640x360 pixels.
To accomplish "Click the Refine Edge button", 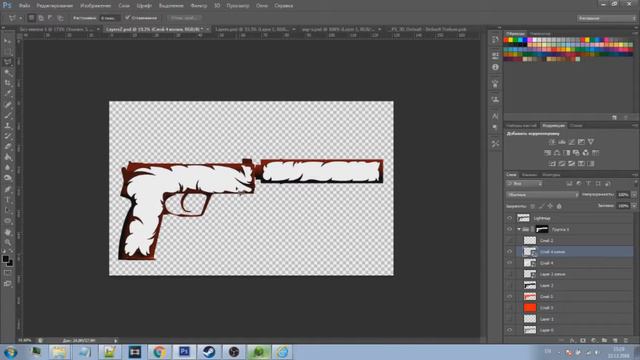I will (x=183, y=18).
